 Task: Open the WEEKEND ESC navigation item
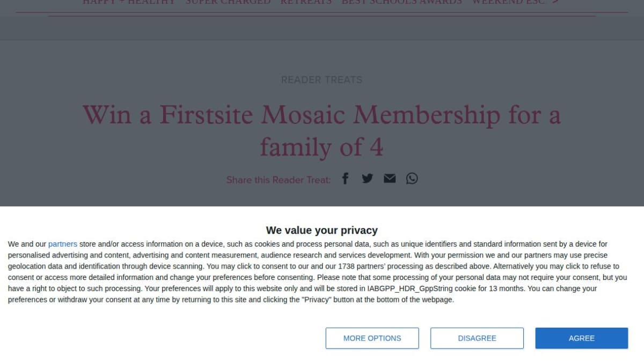pyautogui.click(x=509, y=2)
